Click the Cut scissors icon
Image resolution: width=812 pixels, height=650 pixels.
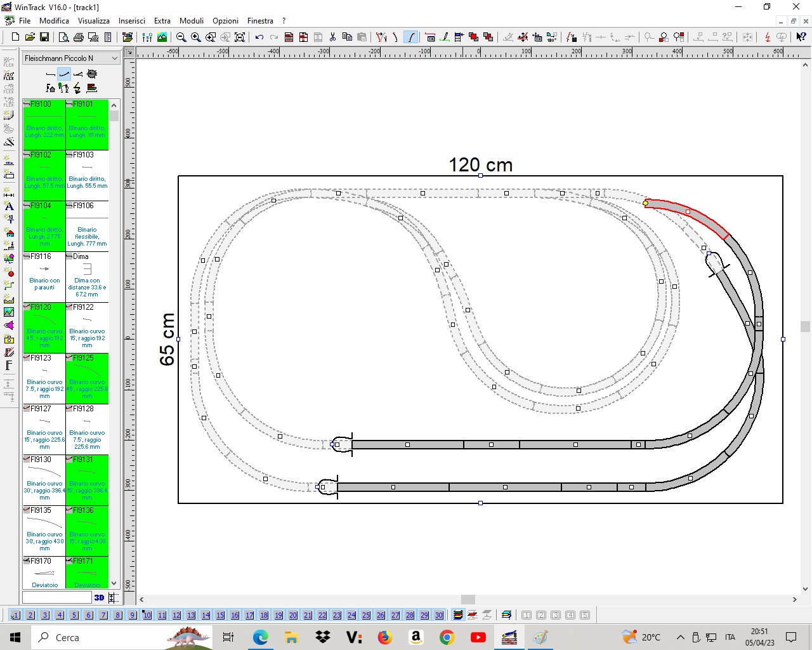pos(332,37)
